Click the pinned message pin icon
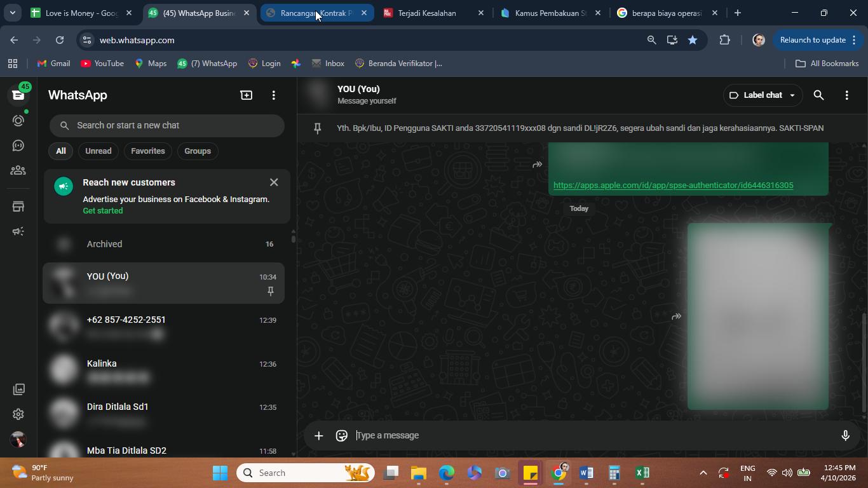Viewport: 868px width, 488px height. point(318,128)
